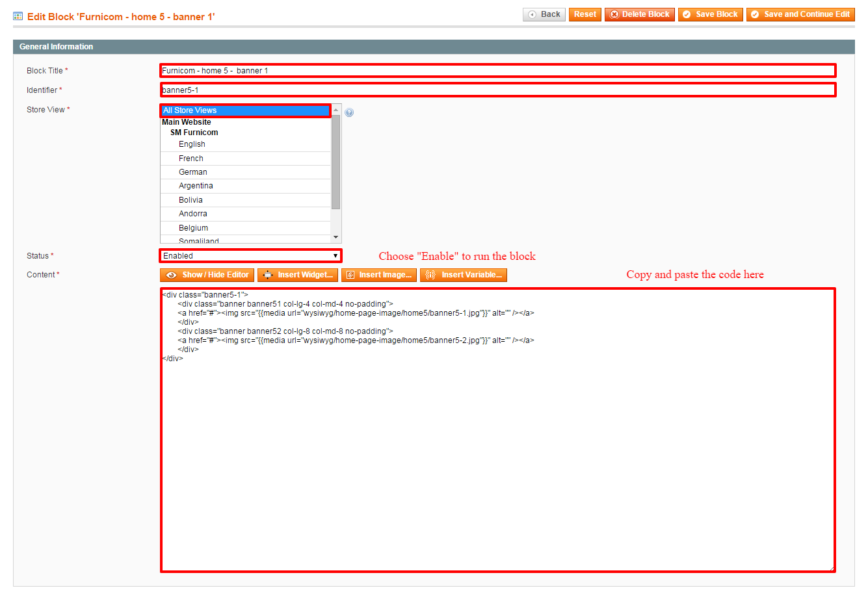Click the variable icon on Insert Variable
Image resolution: width=868 pixels, height=599 pixels.
(430, 275)
